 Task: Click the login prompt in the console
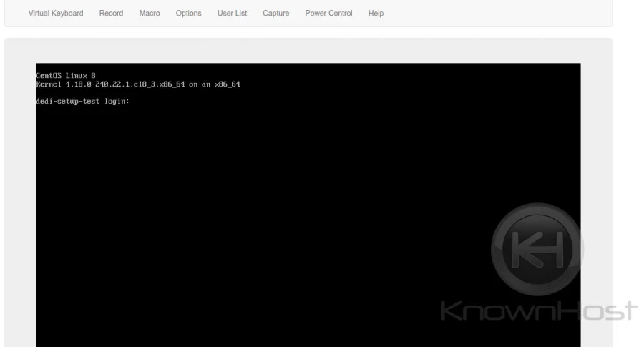[82, 101]
